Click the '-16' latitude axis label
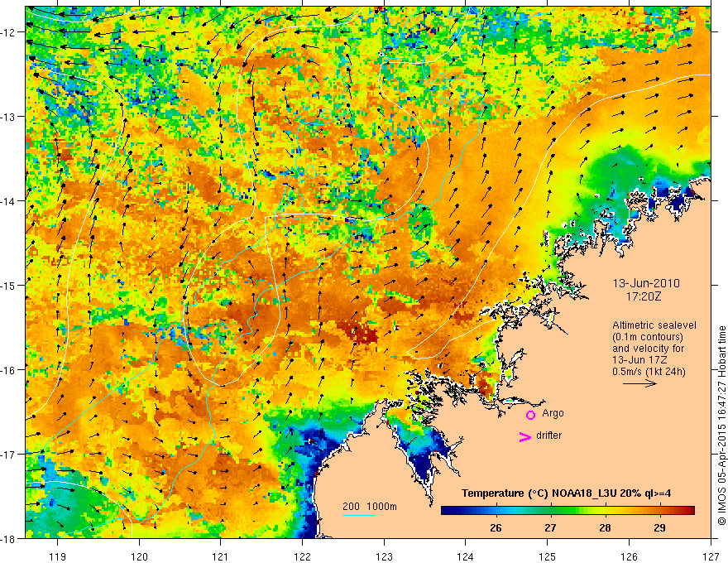The image size is (728, 563). (x=9, y=370)
